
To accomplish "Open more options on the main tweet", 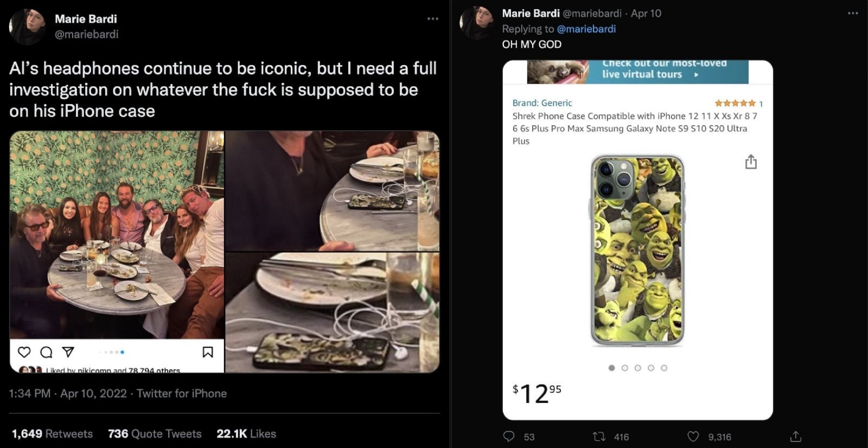I will click(432, 19).
